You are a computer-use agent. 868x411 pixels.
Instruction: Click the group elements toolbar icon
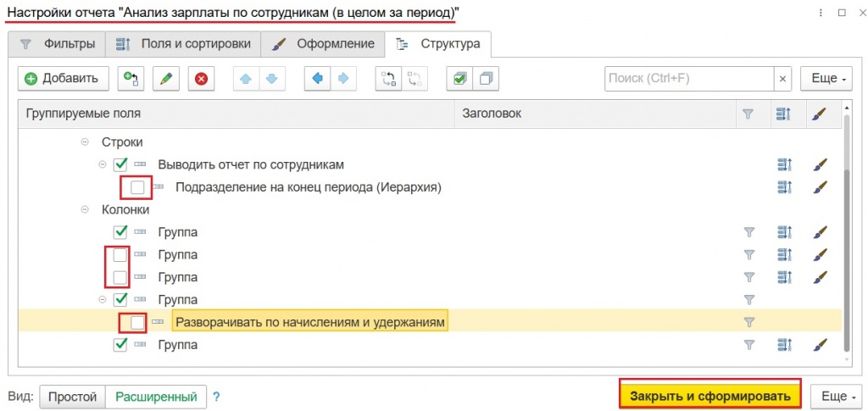[x=388, y=79]
